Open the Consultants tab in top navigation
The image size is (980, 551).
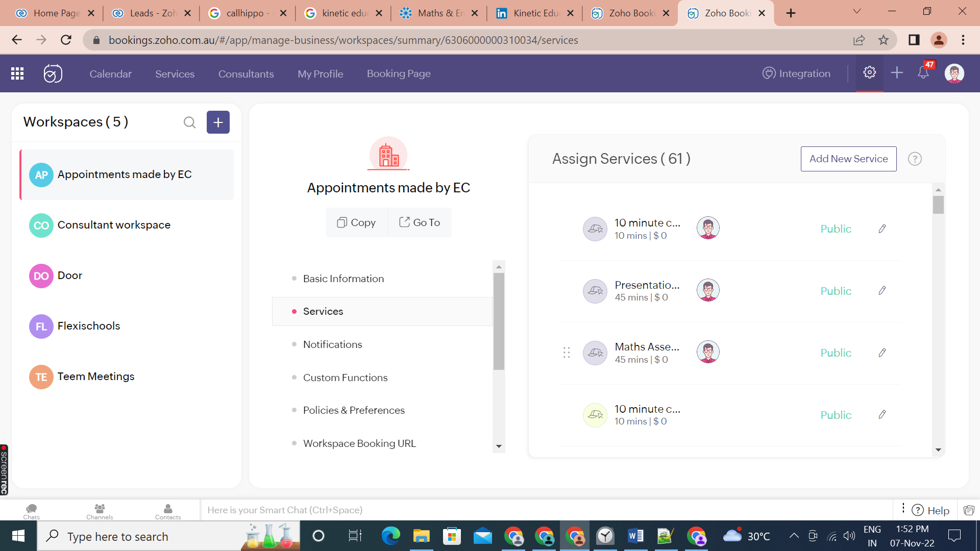click(246, 74)
